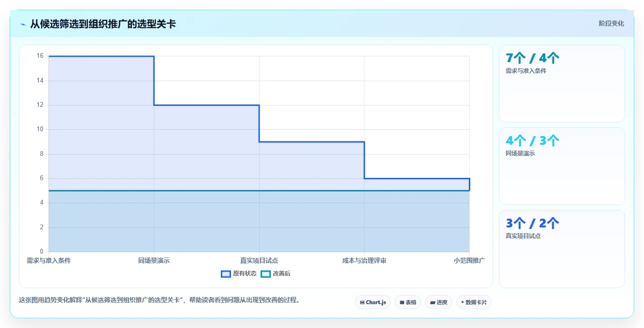Click y-axis value 2
Image resolution: width=644 pixels, height=328 pixels.
[41, 227]
